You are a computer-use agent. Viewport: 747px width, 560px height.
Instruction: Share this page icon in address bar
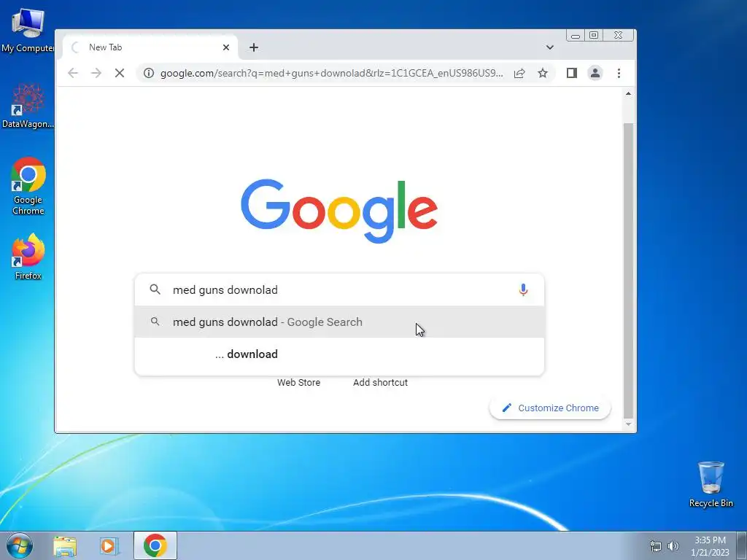pos(519,73)
